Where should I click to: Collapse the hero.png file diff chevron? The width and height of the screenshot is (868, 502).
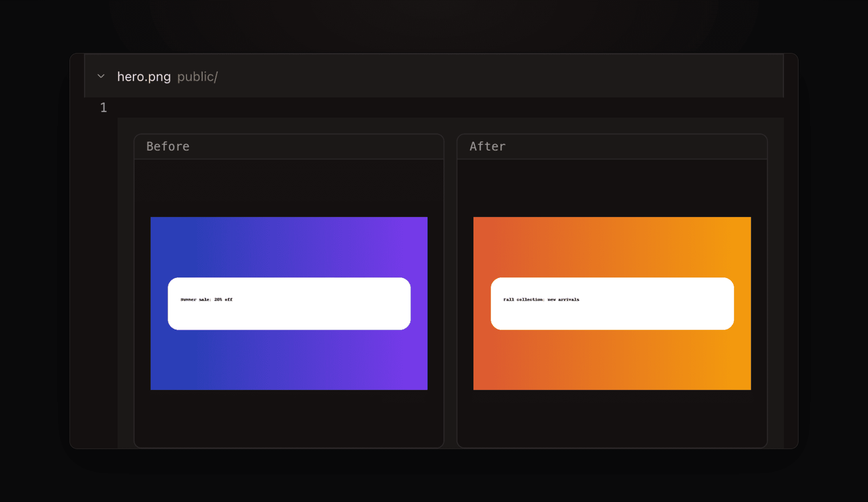(101, 76)
